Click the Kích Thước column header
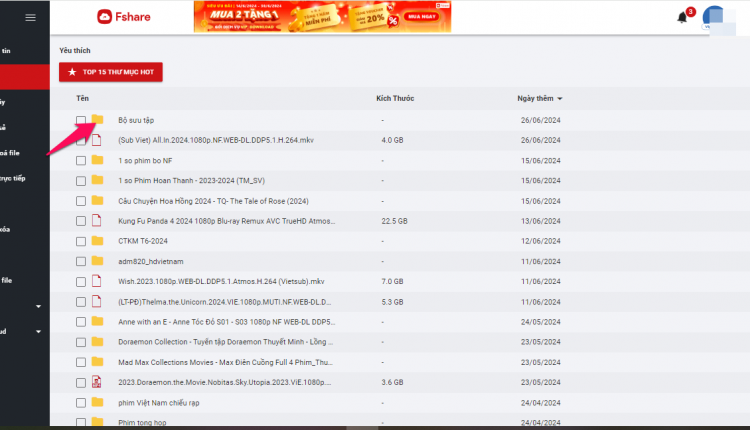Viewport: 750px width, 430px height. 395,98
